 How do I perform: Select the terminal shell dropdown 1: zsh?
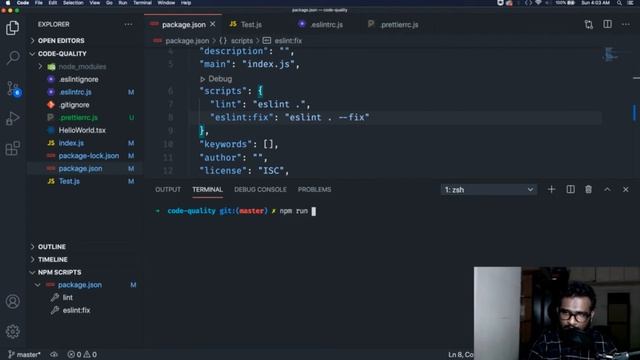pyautogui.click(x=489, y=190)
